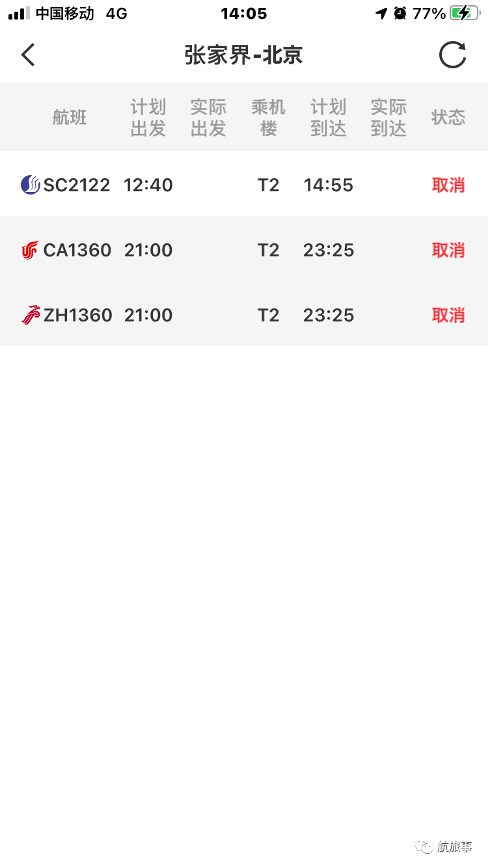This screenshot has width=488, height=868.
Task: Tap the Air China logo icon
Action: (x=30, y=250)
